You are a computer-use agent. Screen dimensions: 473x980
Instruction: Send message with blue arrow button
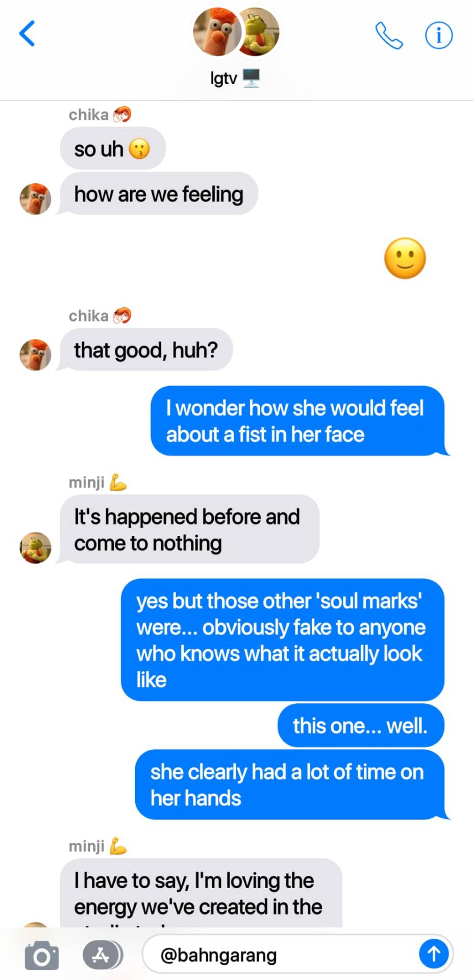pos(434,953)
